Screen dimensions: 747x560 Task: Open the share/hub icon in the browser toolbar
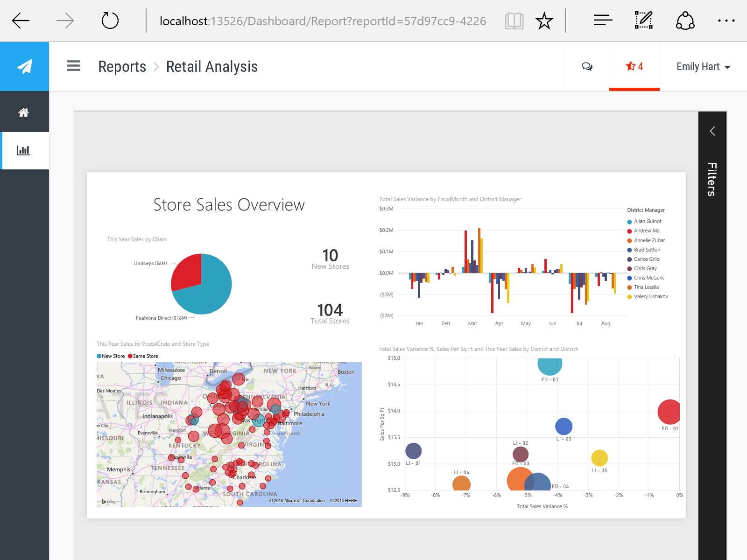(685, 20)
